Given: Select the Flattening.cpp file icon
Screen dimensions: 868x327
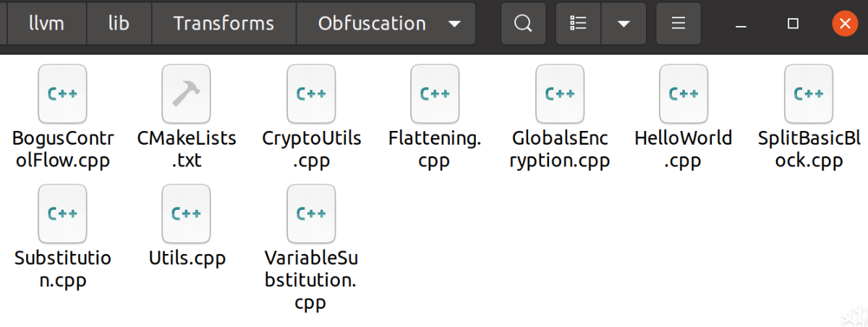Looking at the screenshot, I should coord(435,93).
